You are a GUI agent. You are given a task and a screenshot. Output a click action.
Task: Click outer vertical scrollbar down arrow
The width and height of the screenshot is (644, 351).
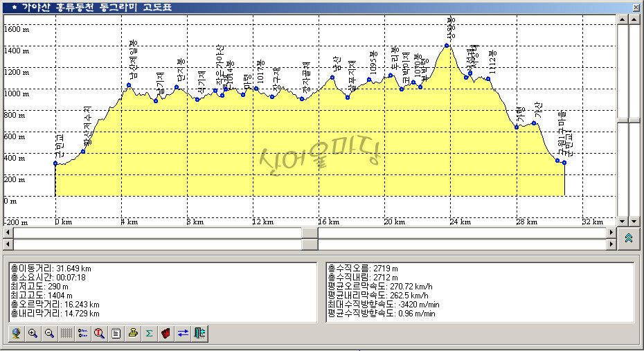[x=634, y=222]
